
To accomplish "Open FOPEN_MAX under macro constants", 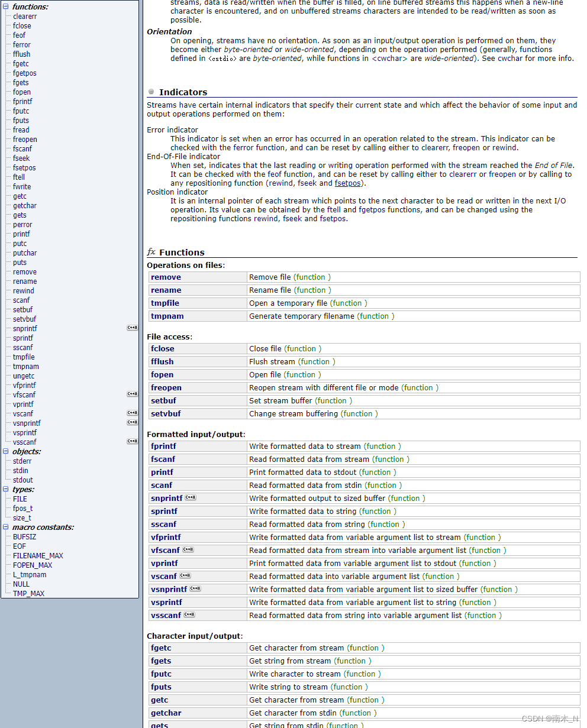I will point(33,565).
